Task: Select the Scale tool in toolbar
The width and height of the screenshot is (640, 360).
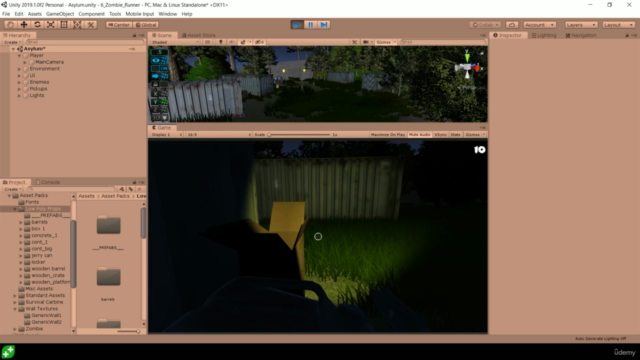Action: point(51,25)
